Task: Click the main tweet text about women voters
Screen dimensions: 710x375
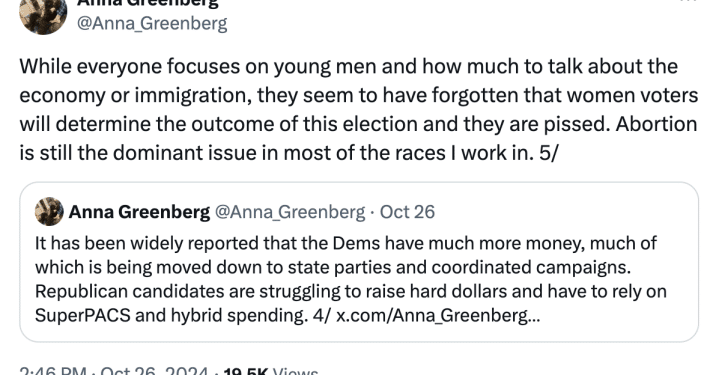Action: click(x=359, y=110)
